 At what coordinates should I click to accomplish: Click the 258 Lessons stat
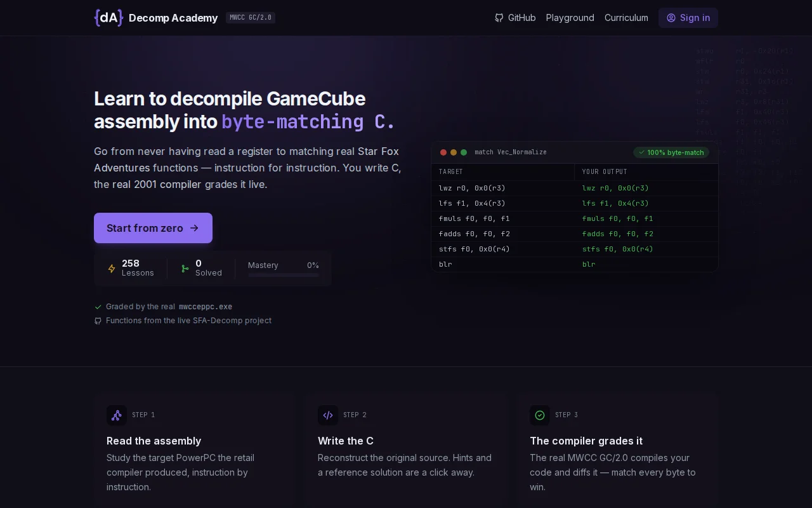tap(131, 268)
